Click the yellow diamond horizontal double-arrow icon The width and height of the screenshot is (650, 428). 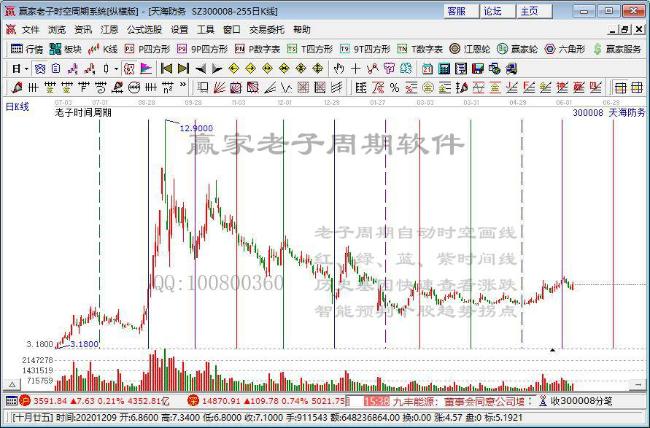[x=267, y=68]
